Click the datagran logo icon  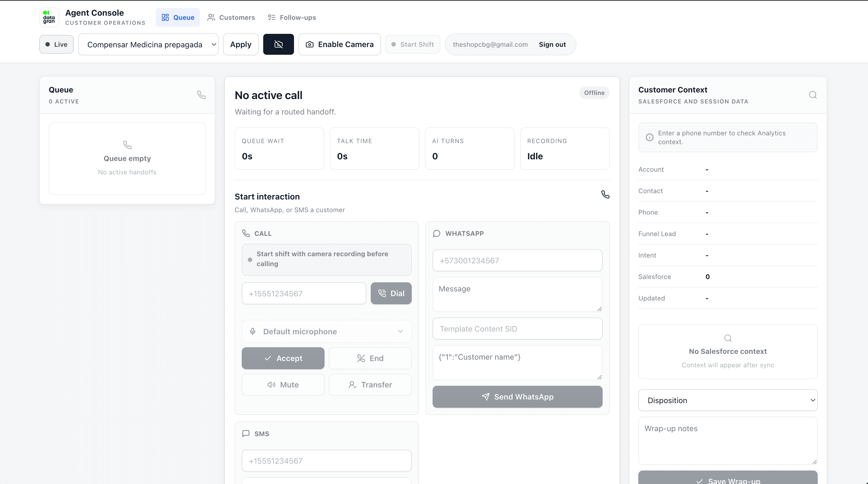pyautogui.click(x=49, y=17)
